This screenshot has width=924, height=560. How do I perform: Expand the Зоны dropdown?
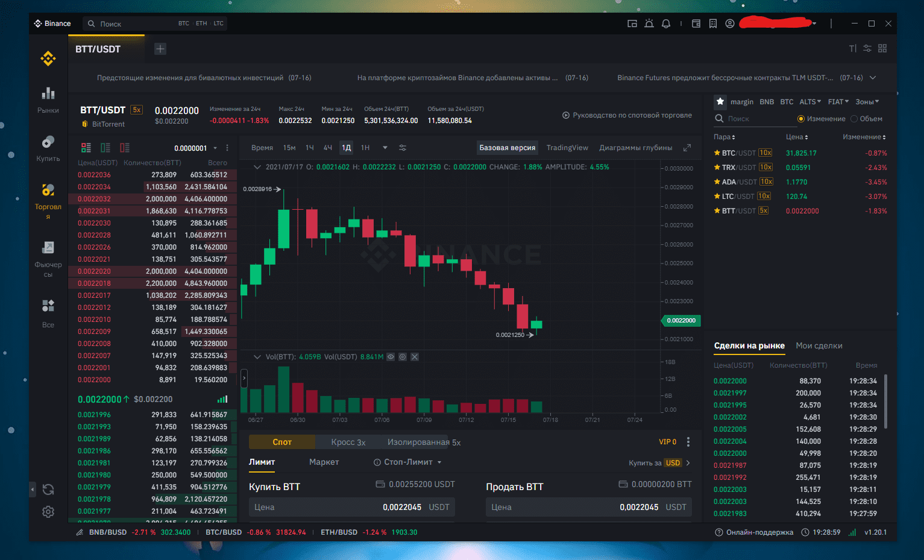(867, 102)
